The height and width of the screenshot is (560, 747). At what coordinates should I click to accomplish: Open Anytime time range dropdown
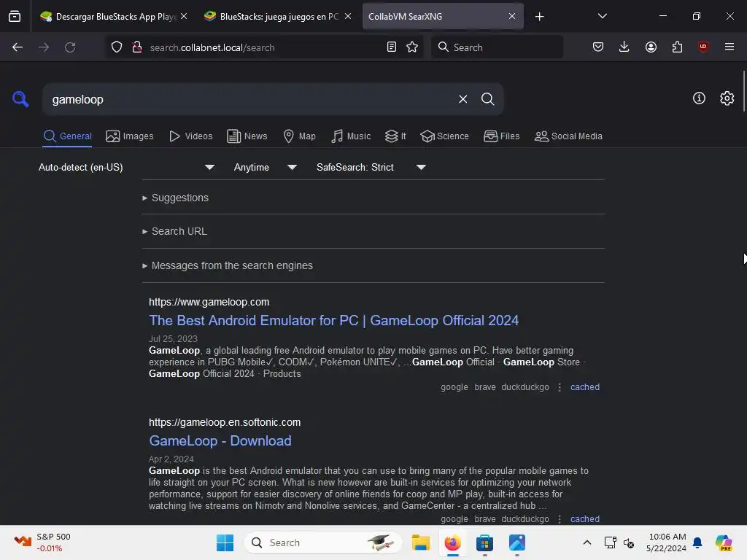pos(265,167)
